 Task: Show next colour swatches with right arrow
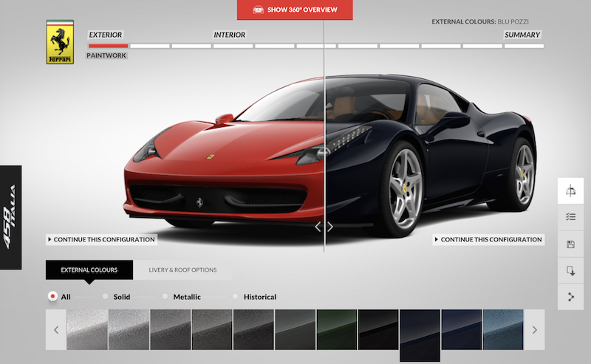click(534, 330)
